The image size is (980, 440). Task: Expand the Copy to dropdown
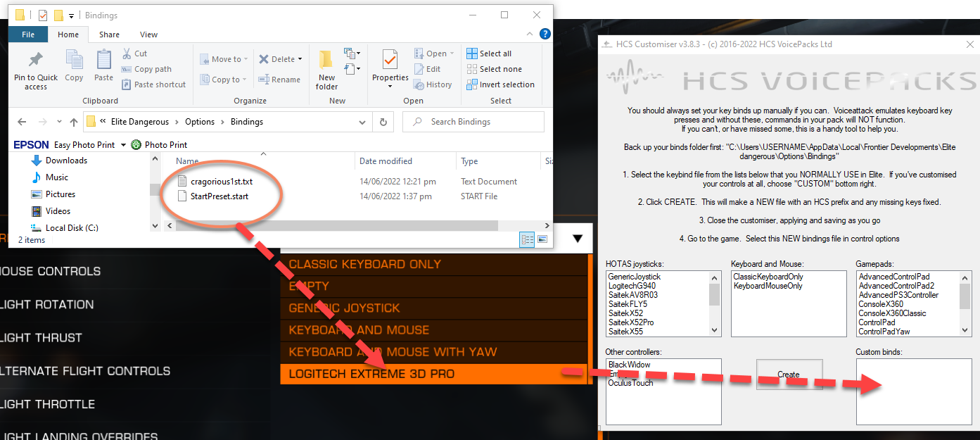(243, 80)
